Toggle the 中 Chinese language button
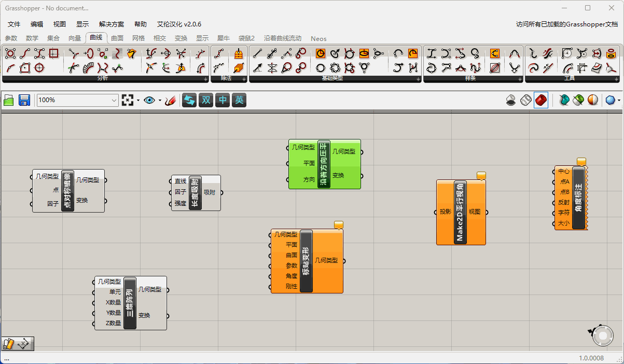 point(223,100)
